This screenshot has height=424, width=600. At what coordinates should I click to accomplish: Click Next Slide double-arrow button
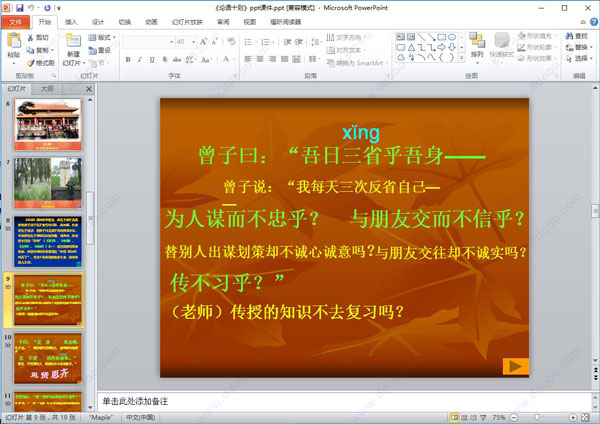tap(595, 378)
